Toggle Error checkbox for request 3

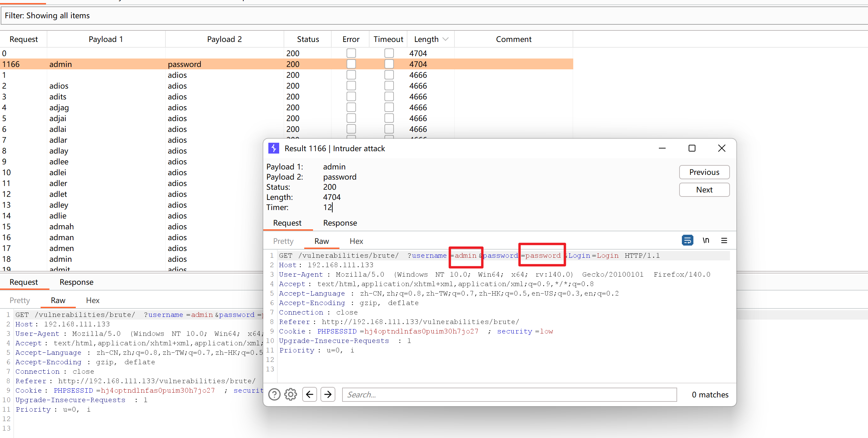351,96
